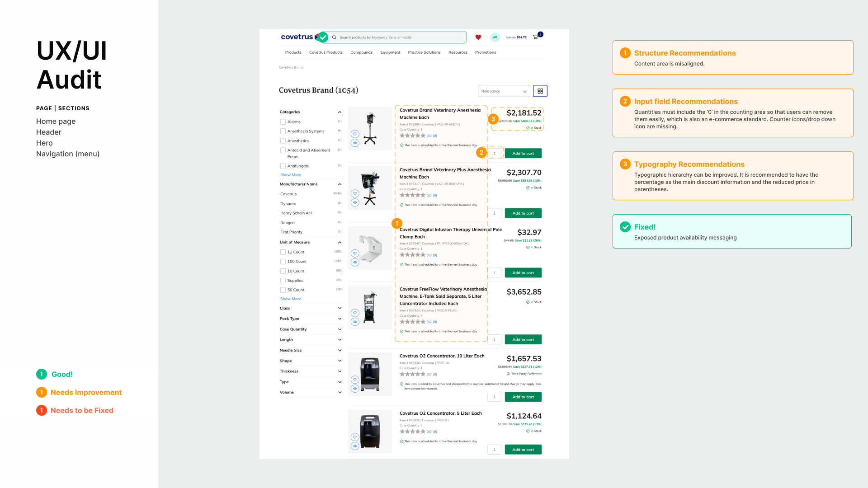Click star rating of O2 Concentrator 5 Liter

[x=412, y=432]
